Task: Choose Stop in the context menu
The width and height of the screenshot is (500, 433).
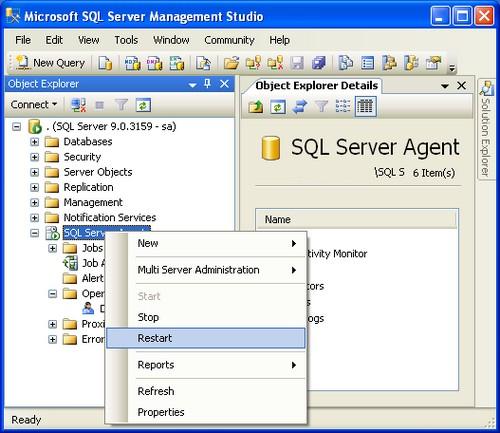Action: point(206,317)
